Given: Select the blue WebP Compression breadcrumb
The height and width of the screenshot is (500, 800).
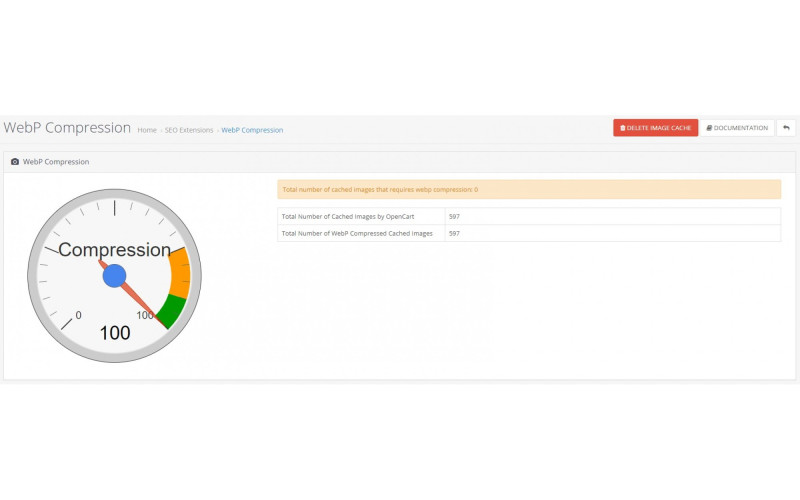Looking at the screenshot, I should pyautogui.click(x=252, y=130).
